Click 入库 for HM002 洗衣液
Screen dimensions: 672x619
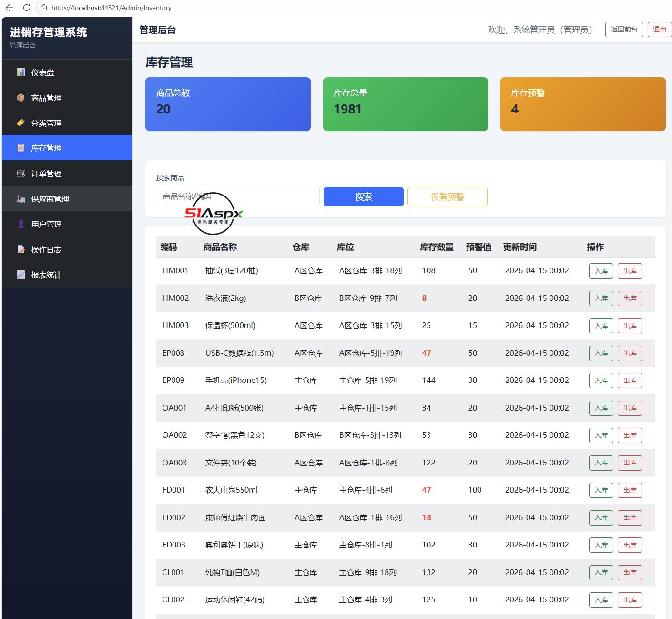pyautogui.click(x=601, y=299)
